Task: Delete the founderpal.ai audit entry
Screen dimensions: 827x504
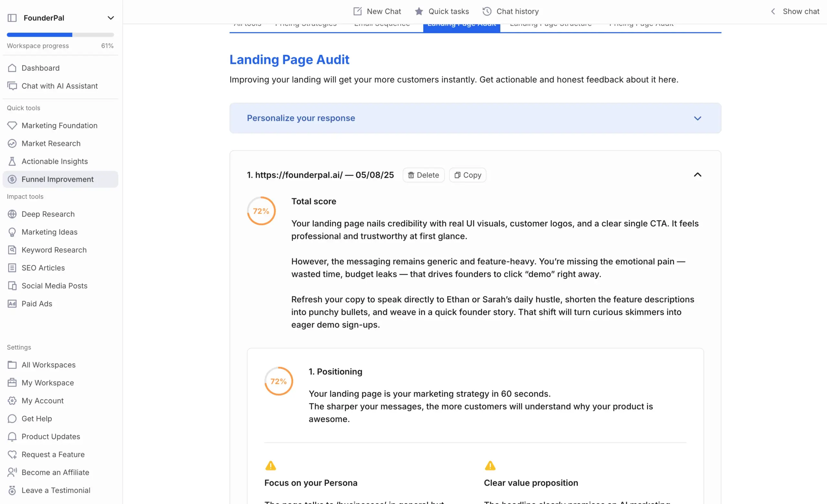Action: click(x=423, y=175)
